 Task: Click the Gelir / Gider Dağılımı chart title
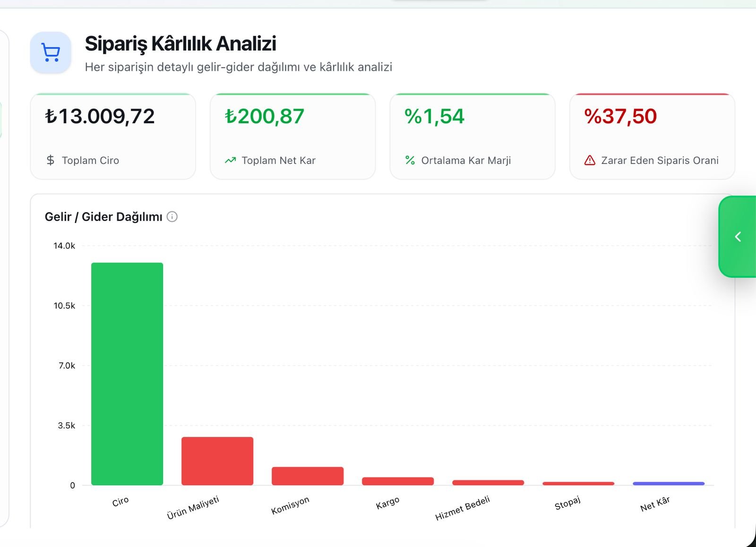(103, 217)
